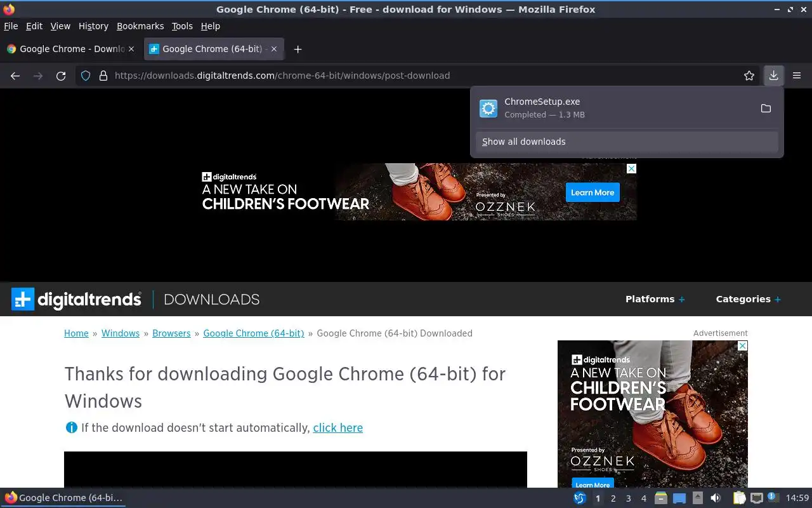
Task: Follow the Browsers breadcrumb link
Action: (171, 333)
